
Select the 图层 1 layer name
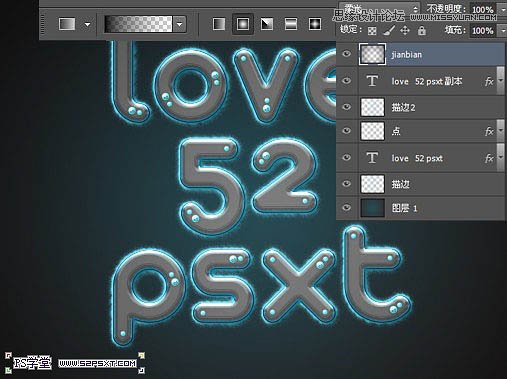tap(404, 208)
